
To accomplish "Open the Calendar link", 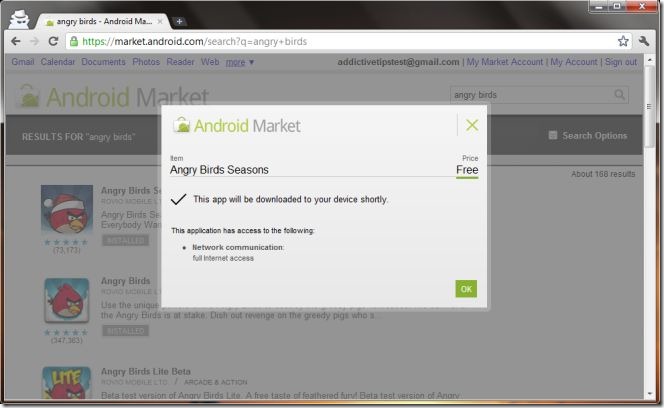I will tap(58, 62).
